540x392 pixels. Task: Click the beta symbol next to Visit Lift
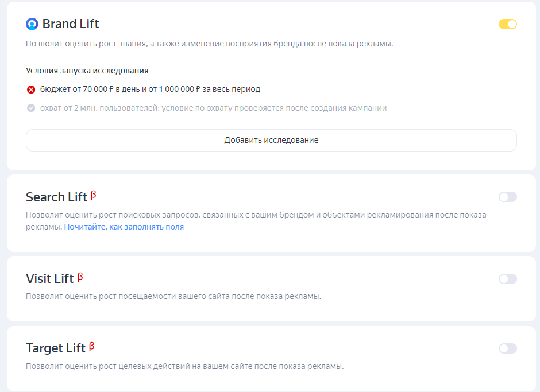point(80,277)
